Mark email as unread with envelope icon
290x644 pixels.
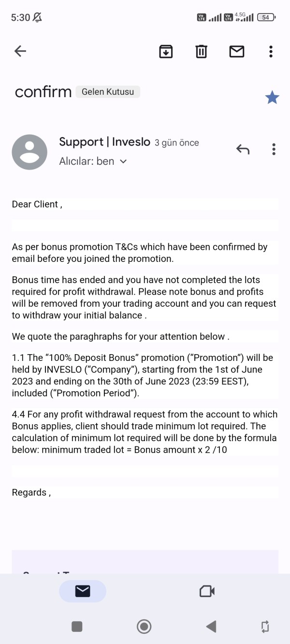click(236, 51)
